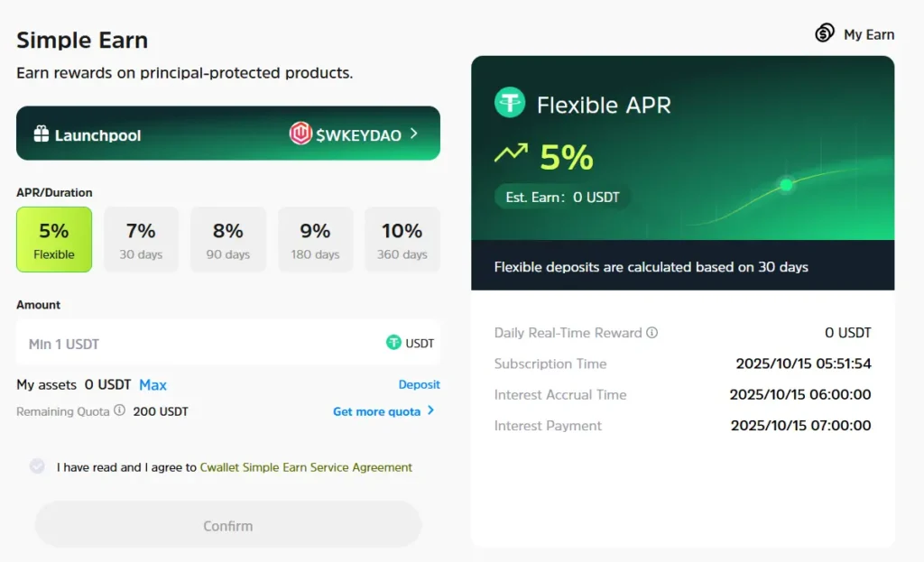Screen dimensions: 924x562
Task: Expand the $WKEYDAO Launchpool chevron
Action: coord(414,134)
